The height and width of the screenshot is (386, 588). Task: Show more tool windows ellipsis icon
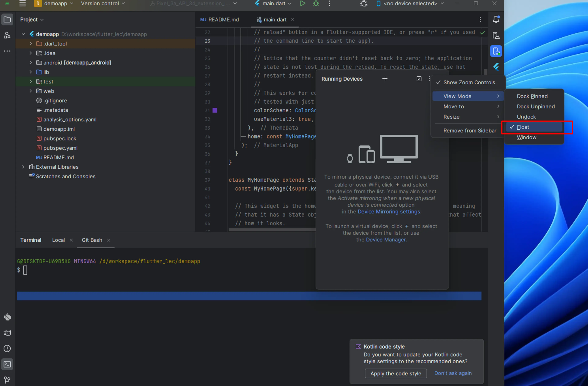[x=7, y=51]
